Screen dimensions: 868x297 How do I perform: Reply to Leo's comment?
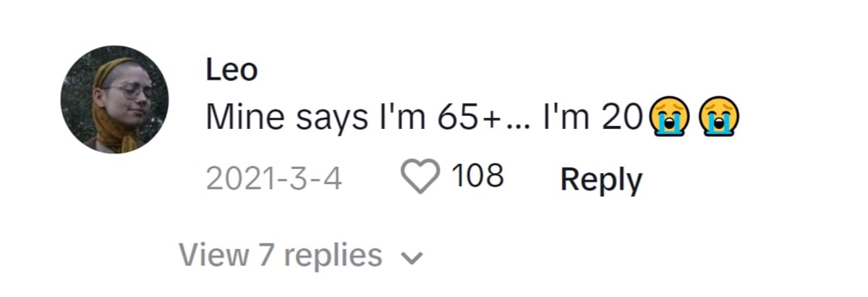click(600, 179)
